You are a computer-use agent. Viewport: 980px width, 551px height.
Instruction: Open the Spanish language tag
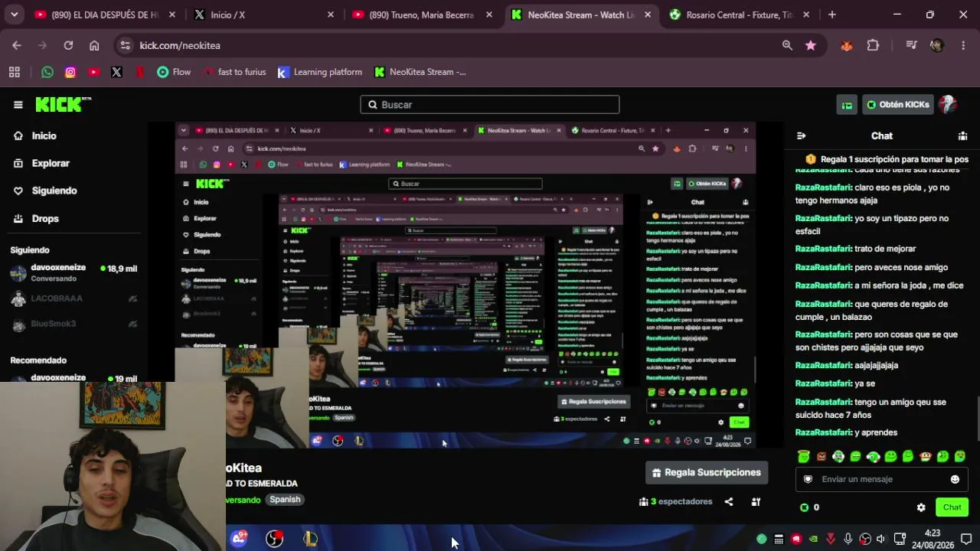coord(285,500)
